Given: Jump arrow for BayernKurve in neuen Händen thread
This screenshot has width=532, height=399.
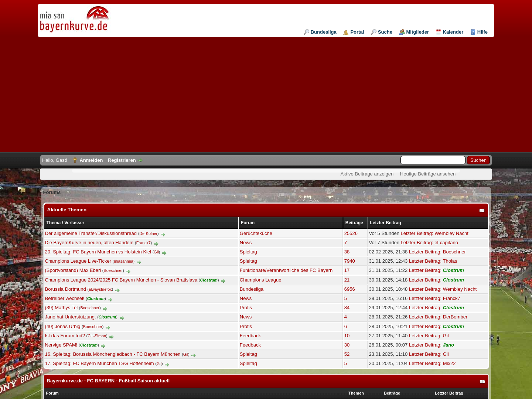Looking at the screenshot, I should [x=156, y=244].
